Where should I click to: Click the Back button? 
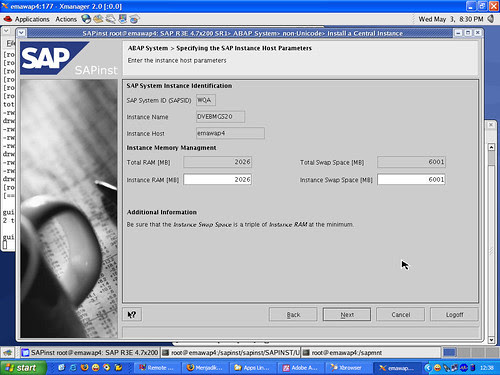coord(293,314)
